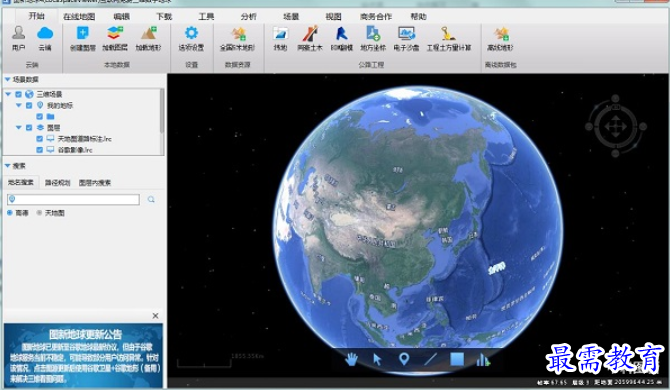The height and width of the screenshot is (390, 670).
Task: Open the 场景 ribbon tab
Action: tap(291, 17)
